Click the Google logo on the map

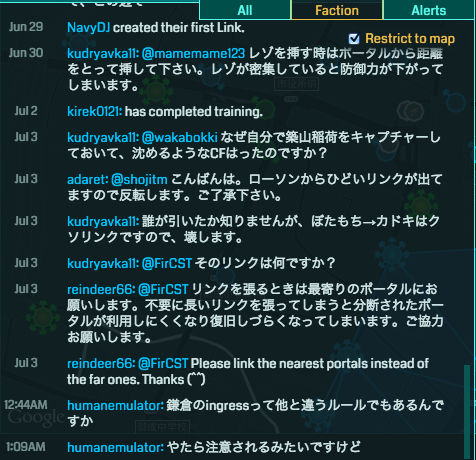pos(36,417)
